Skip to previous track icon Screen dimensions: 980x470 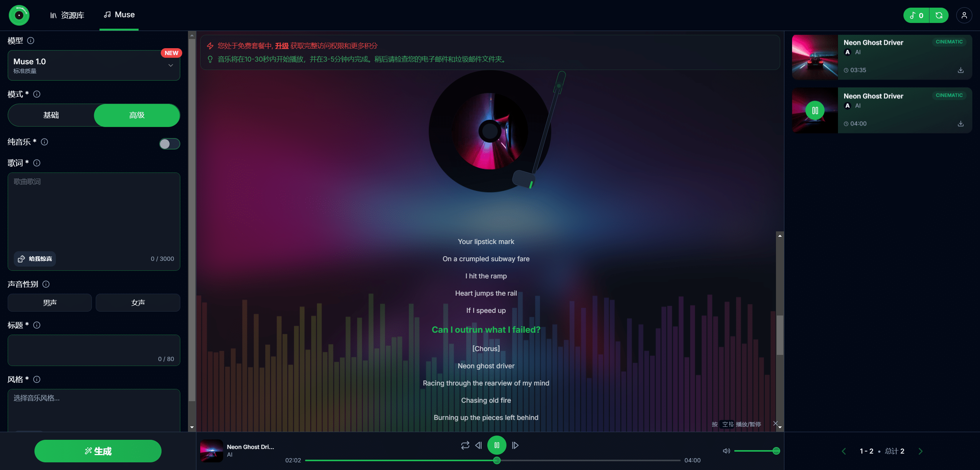479,445
